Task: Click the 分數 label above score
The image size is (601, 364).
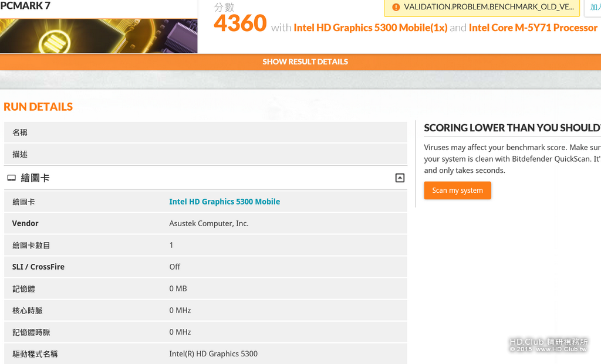Action: point(224,7)
